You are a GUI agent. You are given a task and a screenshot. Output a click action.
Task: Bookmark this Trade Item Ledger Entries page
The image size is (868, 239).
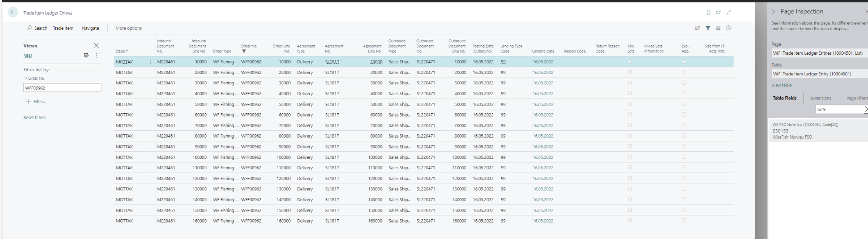tap(708, 13)
